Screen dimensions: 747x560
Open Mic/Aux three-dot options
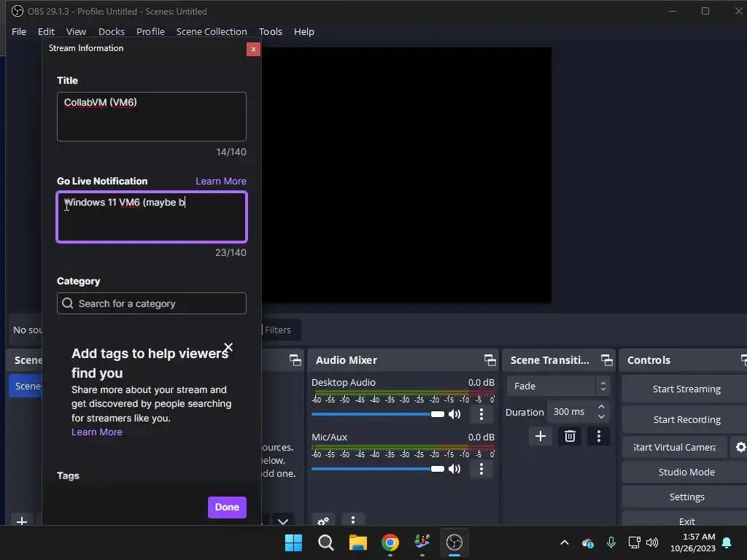coord(481,469)
